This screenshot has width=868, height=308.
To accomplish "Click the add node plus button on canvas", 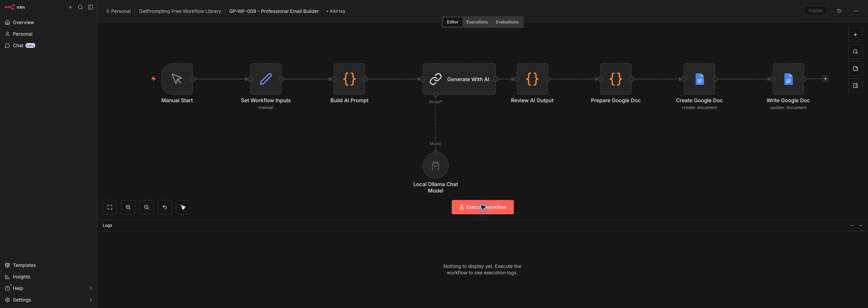I will click(855, 35).
